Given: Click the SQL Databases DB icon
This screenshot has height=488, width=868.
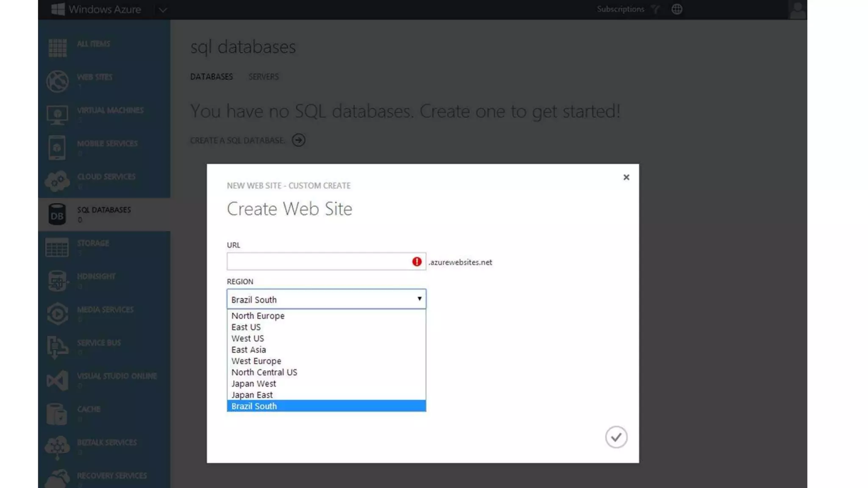Looking at the screenshot, I should [x=57, y=214].
